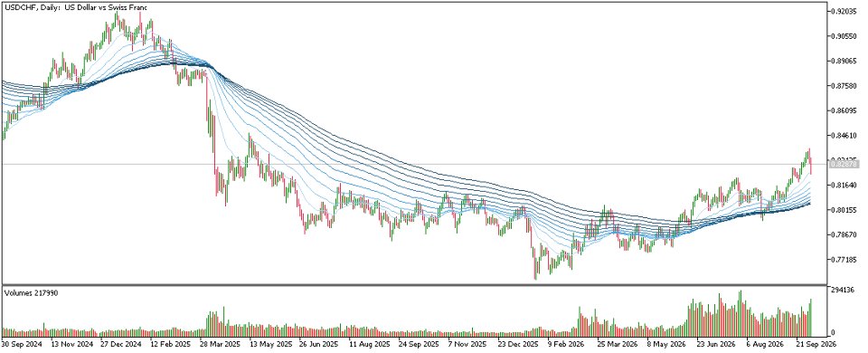Click the 294136 volume scale label
This screenshot has height=353, width=868.
[842, 290]
